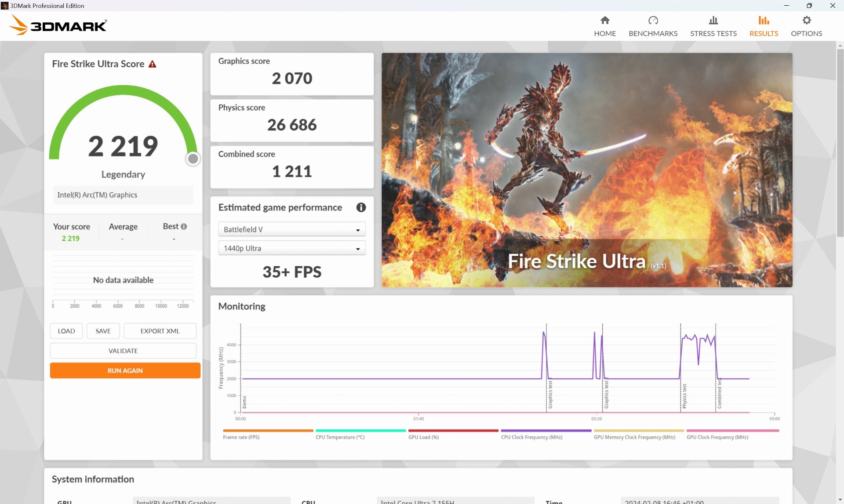Open the 1440p Ultra resolution dropdown
Viewport: 844px width, 504px height.
click(292, 248)
